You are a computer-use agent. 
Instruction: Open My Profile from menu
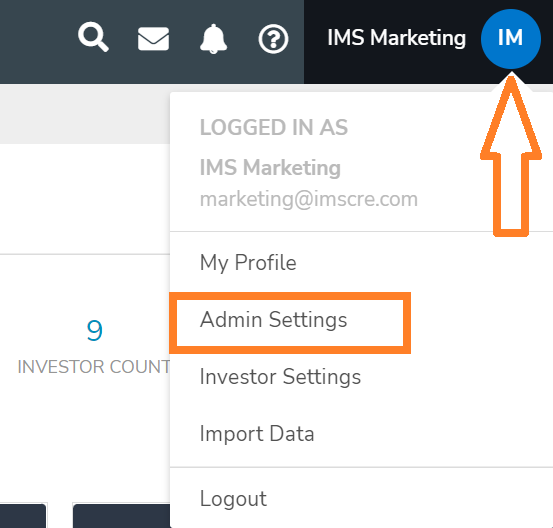[248, 263]
